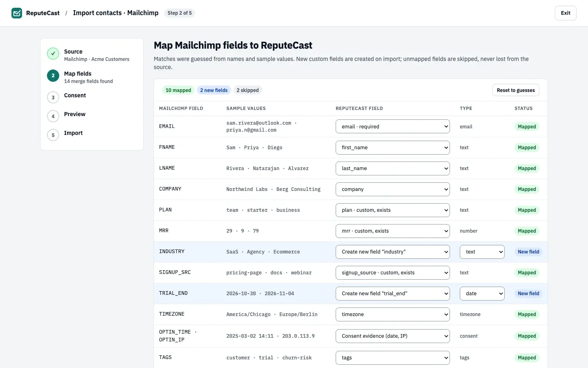This screenshot has width=588, height=368.
Task: Click the SAMPLE VALUES column header
Action: [x=246, y=108]
